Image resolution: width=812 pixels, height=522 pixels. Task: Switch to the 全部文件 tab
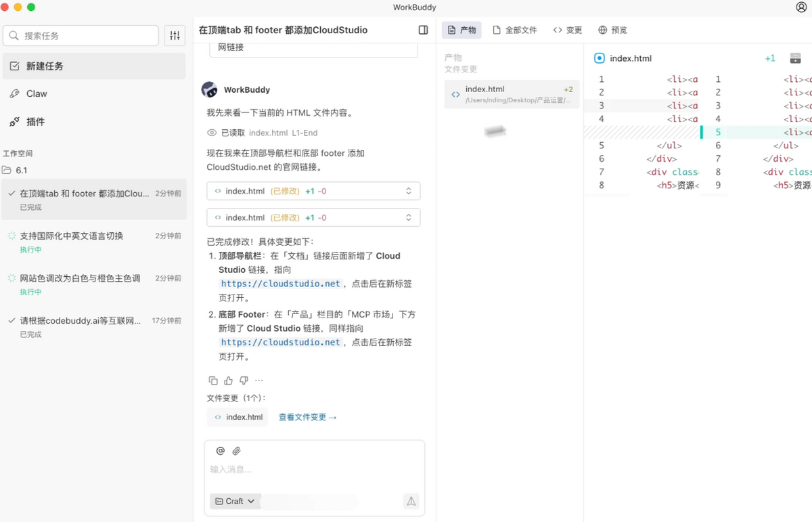[x=514, y=30]
